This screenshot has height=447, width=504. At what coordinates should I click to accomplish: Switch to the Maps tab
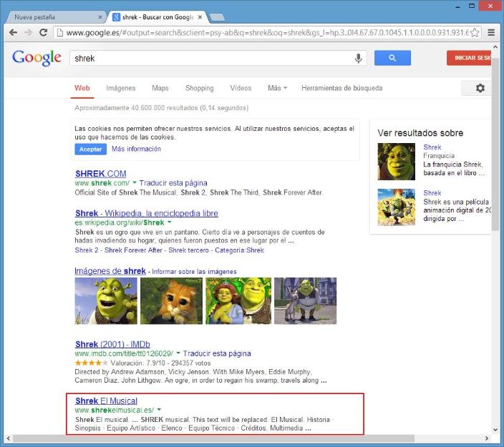(160, 88)
